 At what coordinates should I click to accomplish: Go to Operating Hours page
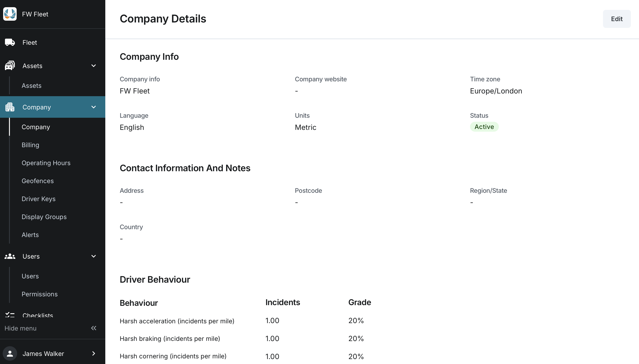click(x=46, y=163)
